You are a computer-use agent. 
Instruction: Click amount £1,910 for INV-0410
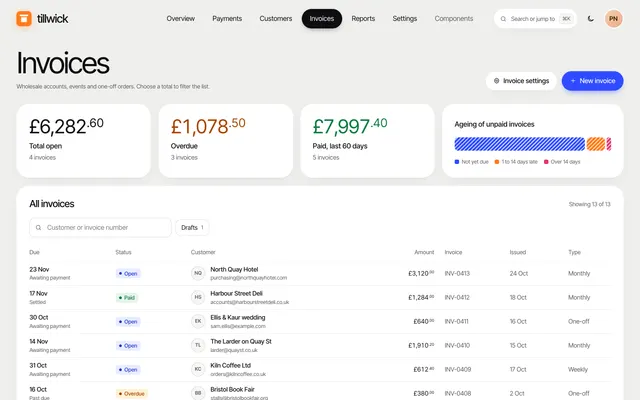(x=421, y=345)
